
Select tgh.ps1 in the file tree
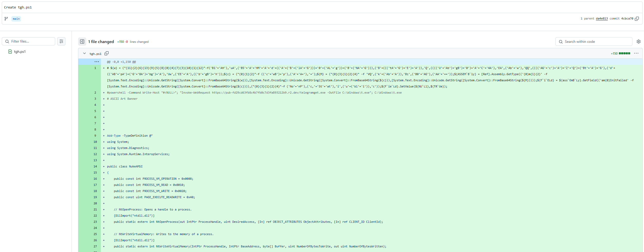pos(20,52)
